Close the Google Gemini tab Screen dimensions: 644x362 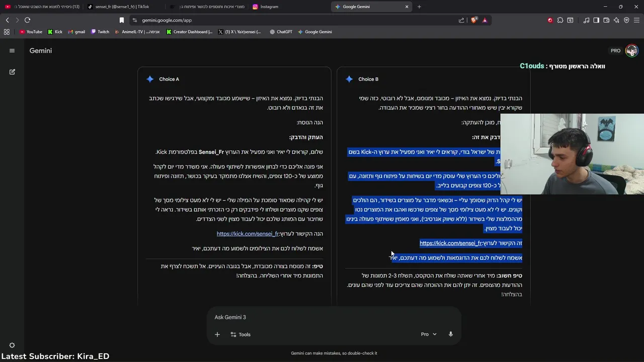pos(407,7)
